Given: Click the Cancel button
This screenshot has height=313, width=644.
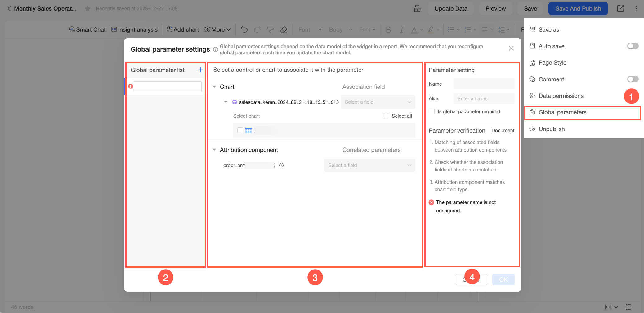Looking at the screenshot, I should click(x=471, y=279).
